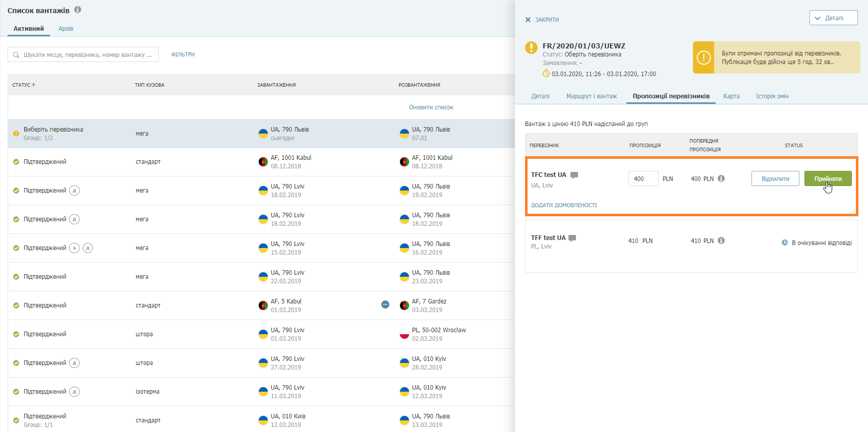Click the ФІЛЬТРИ link
The image size is (868, 432).
[x=183, y=54]
